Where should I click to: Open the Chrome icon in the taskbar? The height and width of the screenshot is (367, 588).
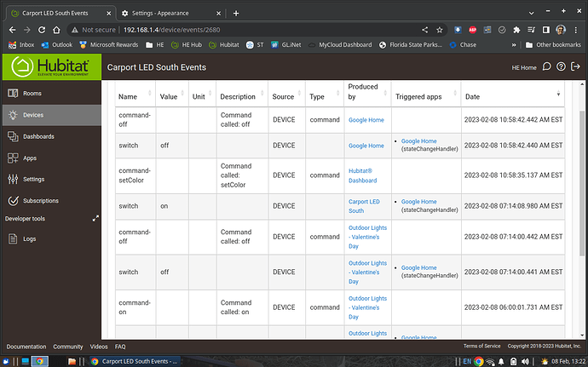click(x=39, y=361)
